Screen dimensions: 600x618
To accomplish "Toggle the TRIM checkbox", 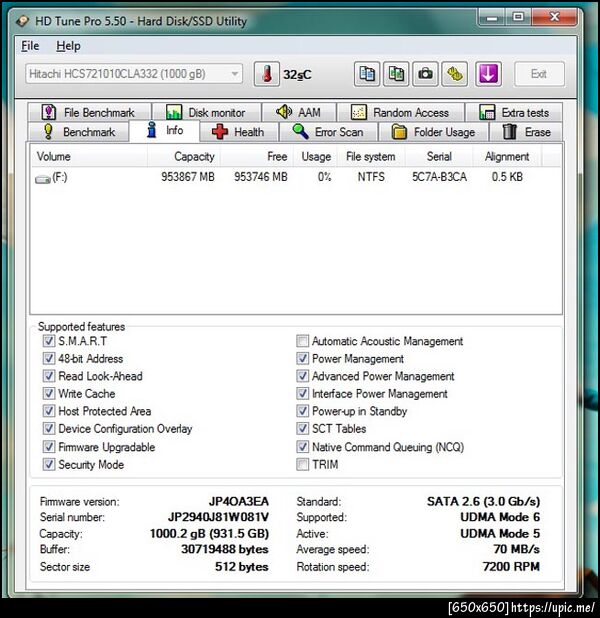I will coord(302,464).
